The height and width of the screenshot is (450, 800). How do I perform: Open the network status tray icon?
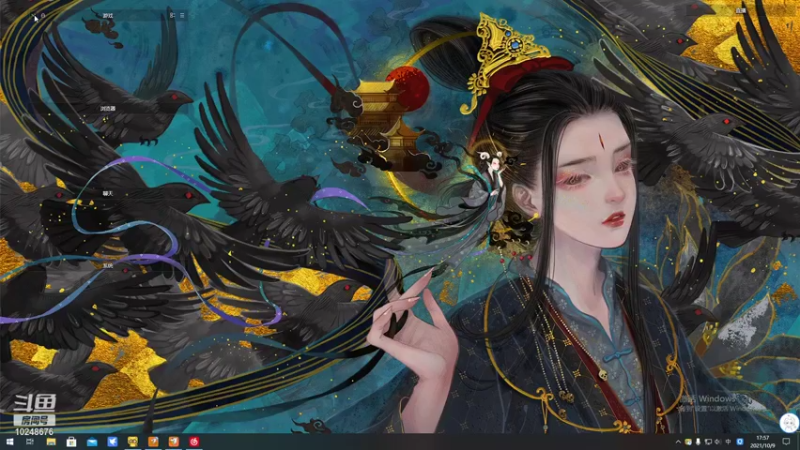(708, 442)
